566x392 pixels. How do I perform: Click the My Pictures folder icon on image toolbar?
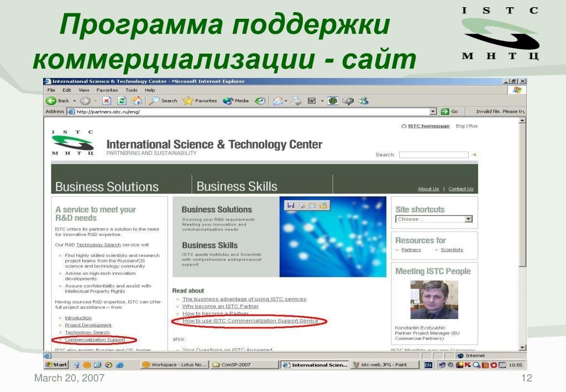(323, 205)
